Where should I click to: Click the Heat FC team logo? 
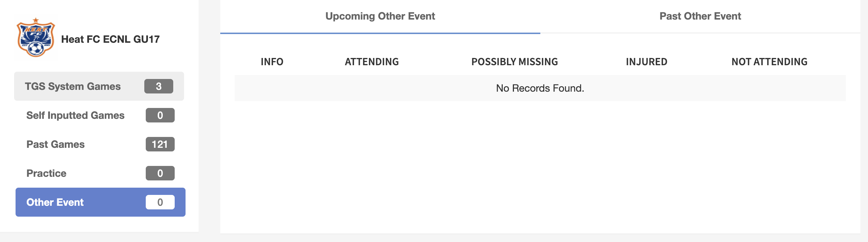pos(36,37)
